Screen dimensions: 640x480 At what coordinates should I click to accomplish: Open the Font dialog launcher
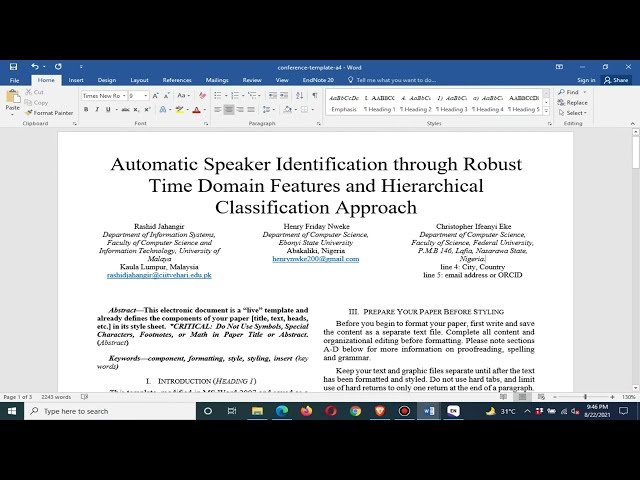click(206, 123)
